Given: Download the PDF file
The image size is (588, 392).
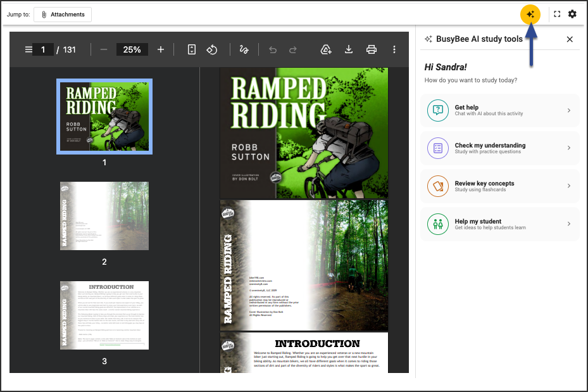Looking at the screenshot, I should coord(349,49).
